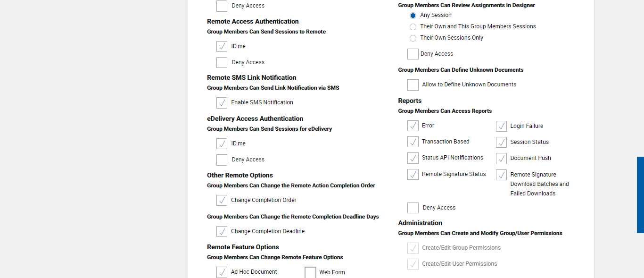This screenshot has height=278, width=644.
Task: Enable the Web Form checkbox
Action: (310, 272)
